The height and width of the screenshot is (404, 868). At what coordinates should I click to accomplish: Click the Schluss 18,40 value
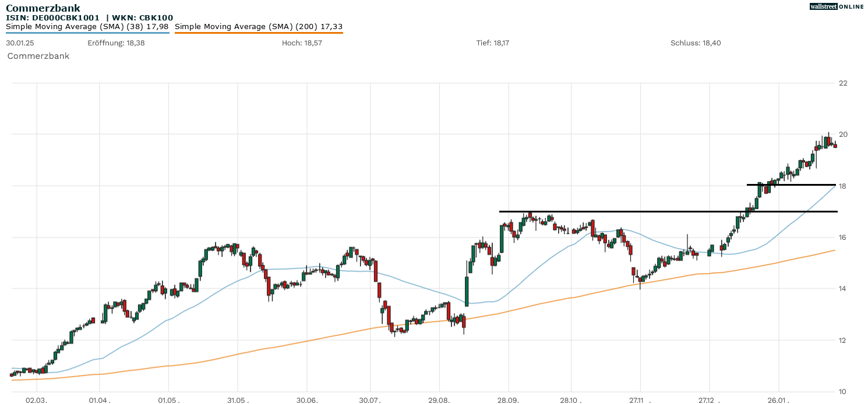[x=696, y=42]
